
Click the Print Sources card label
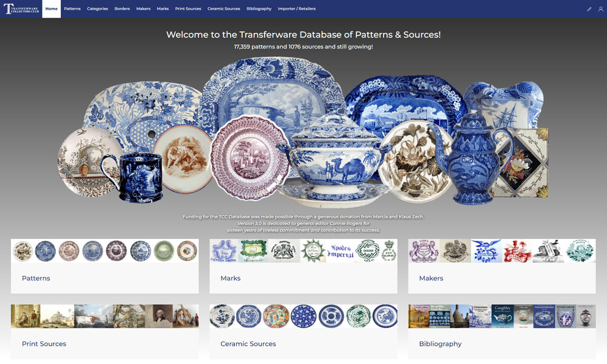pos(44,344)
